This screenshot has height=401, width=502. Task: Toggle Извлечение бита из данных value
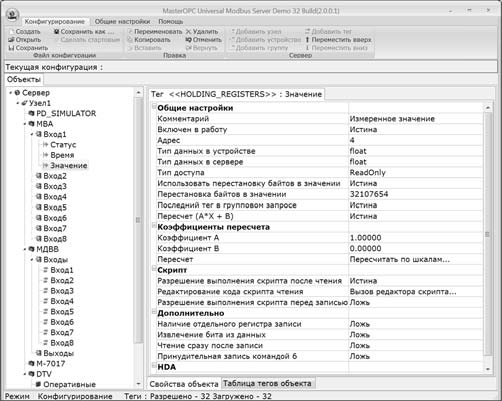pyautogui.click(x=415, y=335)
